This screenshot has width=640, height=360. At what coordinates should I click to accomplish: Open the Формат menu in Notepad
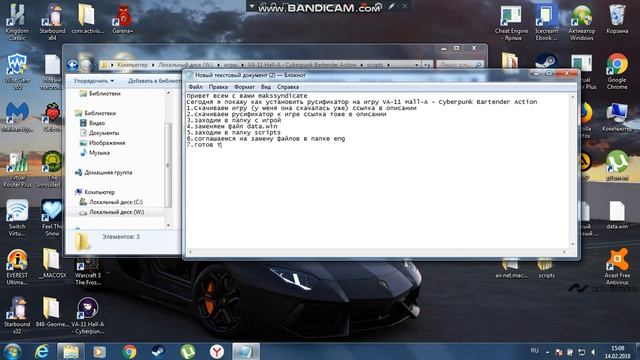click(244, 87)
